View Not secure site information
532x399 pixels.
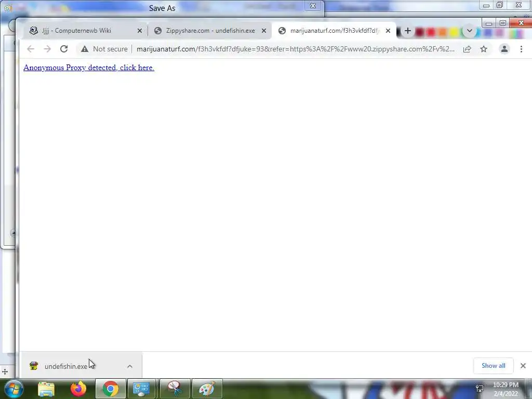pyautogui.click(x=104, y=49)
